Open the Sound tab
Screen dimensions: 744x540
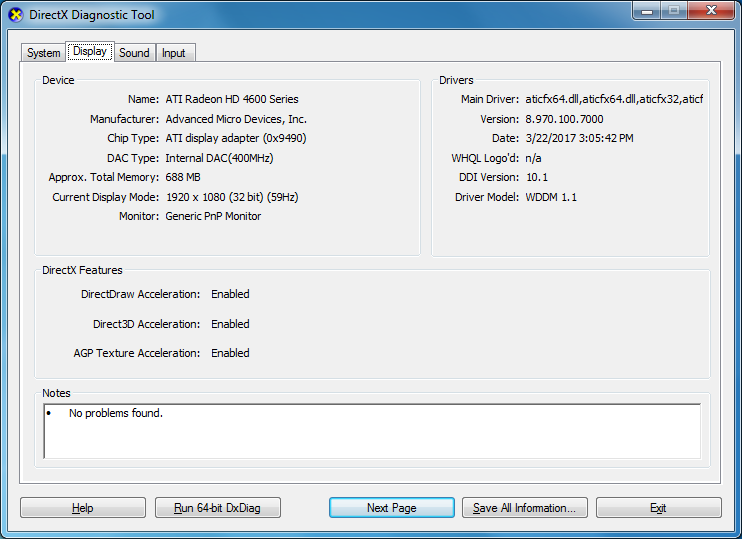pos(134,53)
